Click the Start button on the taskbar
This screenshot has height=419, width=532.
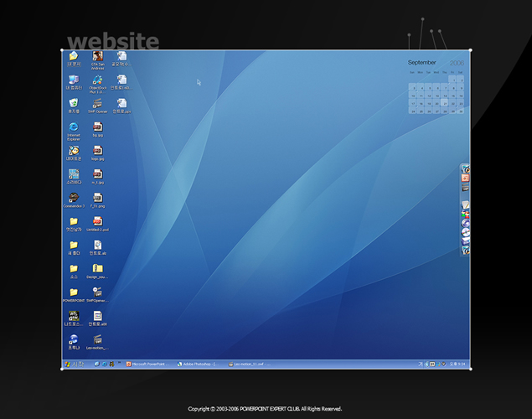pyautogui.click(x=74, y=365)
